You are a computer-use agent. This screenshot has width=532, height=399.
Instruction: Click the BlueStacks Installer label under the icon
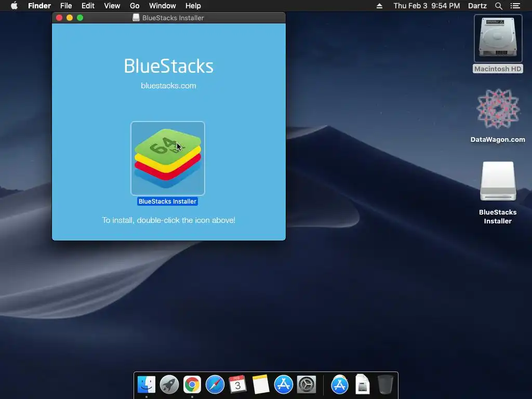[168, 201]
